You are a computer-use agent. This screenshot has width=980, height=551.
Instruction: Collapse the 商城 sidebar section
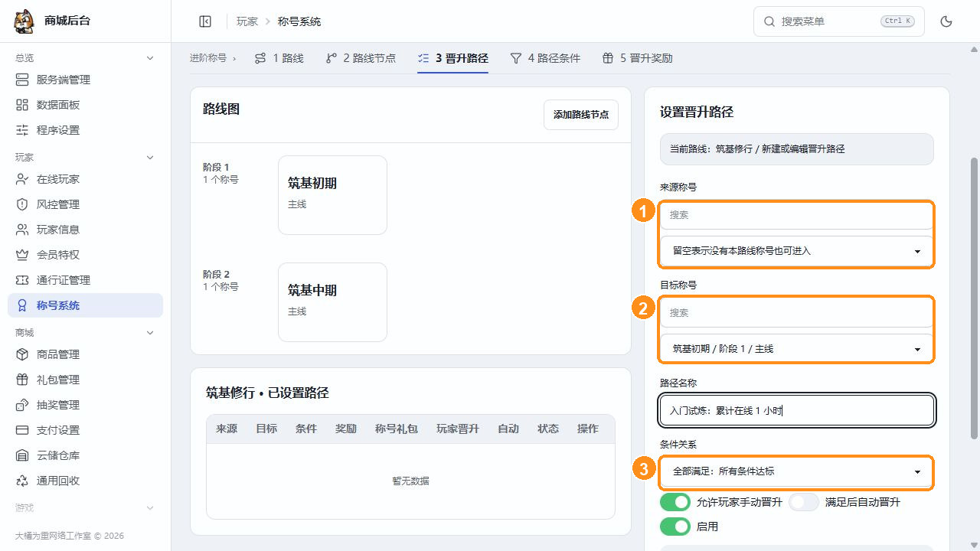click(x=150, y=333)
